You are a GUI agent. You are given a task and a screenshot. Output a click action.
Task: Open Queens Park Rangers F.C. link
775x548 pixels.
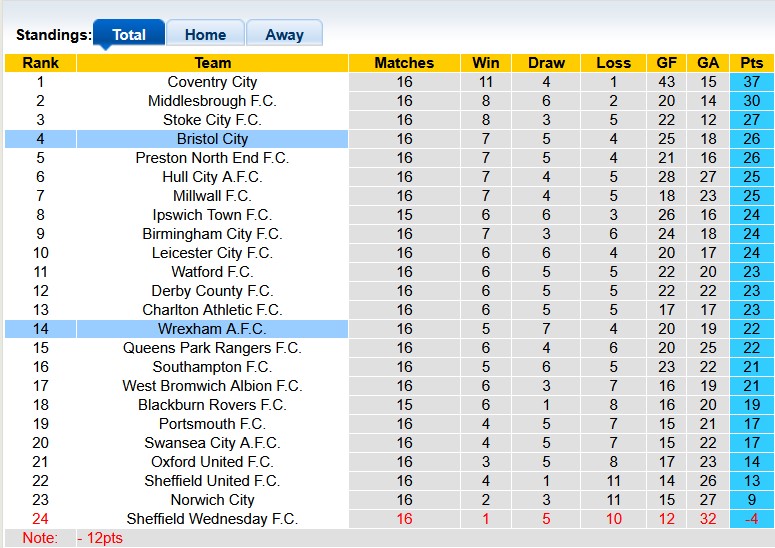coord(212,348)
